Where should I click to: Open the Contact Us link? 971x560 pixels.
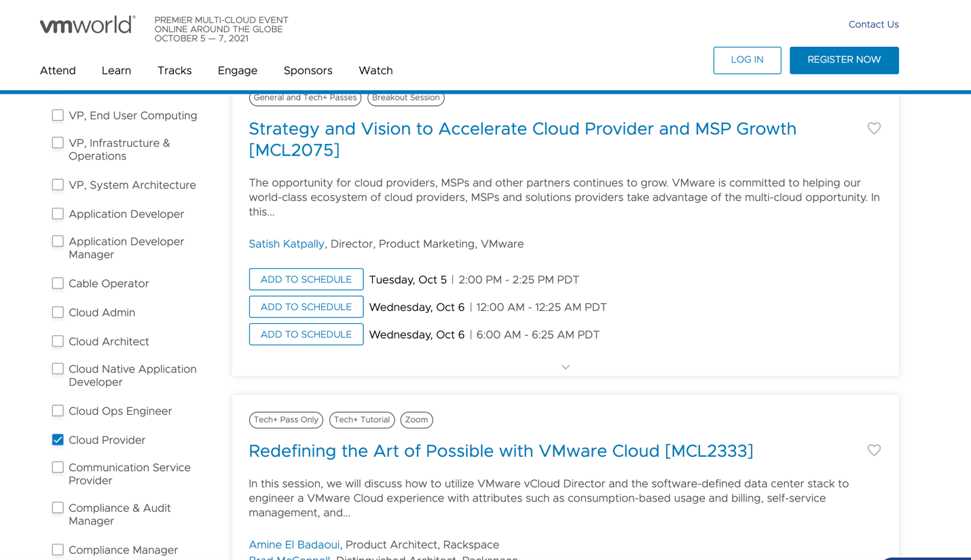point(873,24)
